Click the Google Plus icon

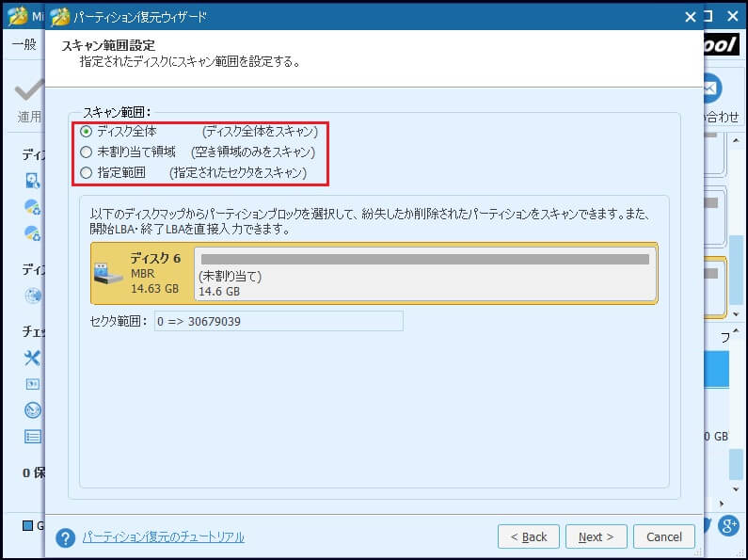coord(727,525)
